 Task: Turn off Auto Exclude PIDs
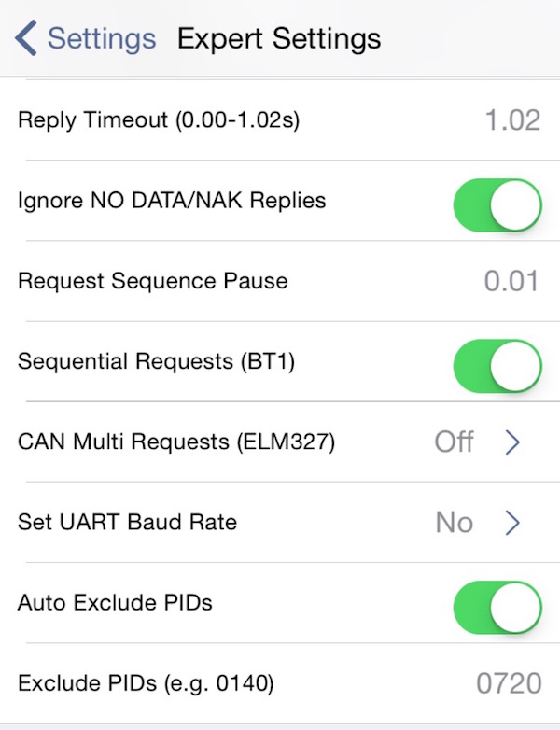point(497,608)
